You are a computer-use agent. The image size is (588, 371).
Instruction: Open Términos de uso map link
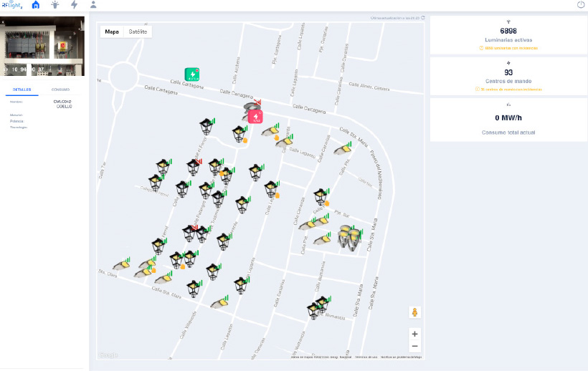click(x=366, y=357)
